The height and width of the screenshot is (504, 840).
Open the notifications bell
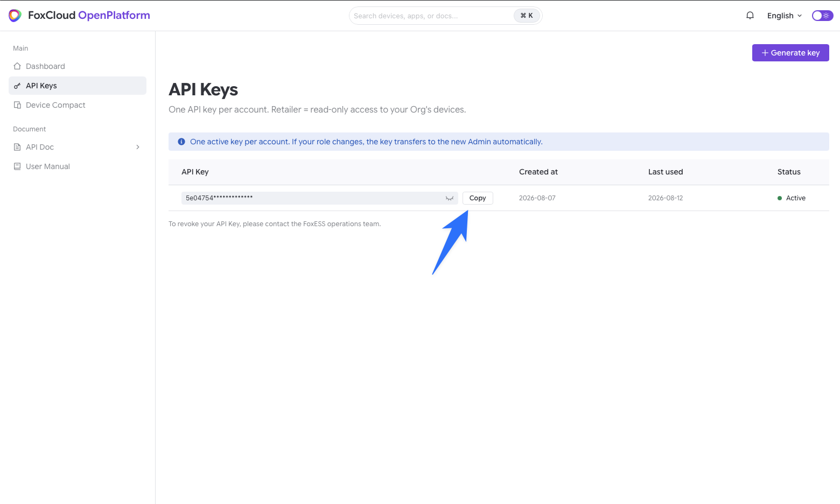pyautogui.click(x=750, y=16)
